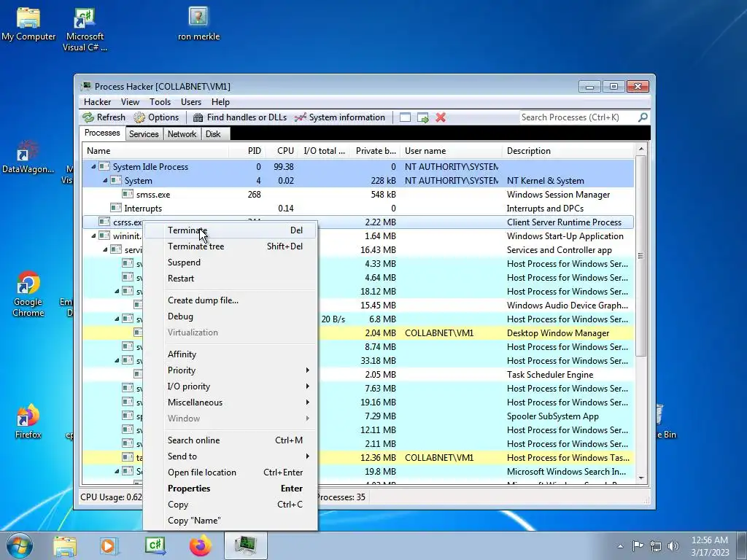
Task: Collapse the System process node
Action: tap(105, 181)
